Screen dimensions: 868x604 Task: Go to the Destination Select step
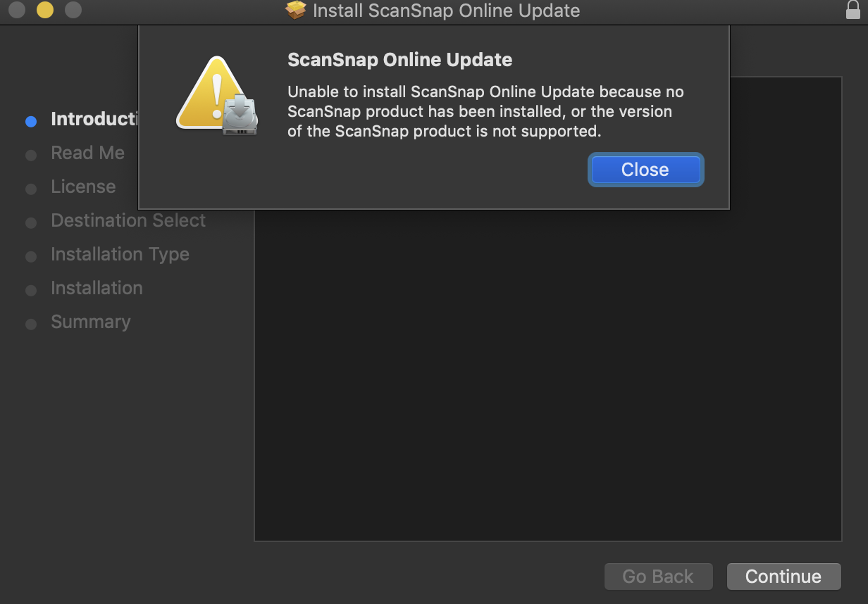128,220
